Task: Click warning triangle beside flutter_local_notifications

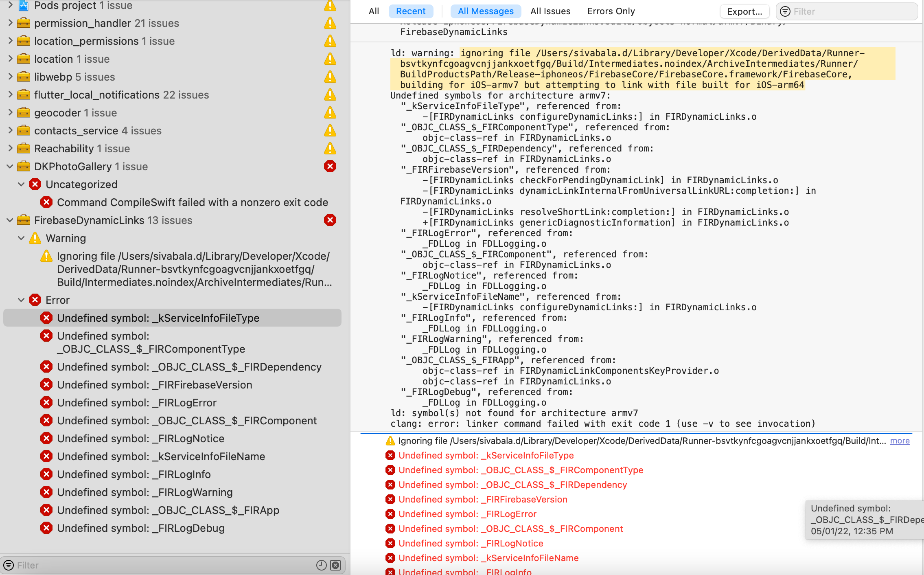Action: click(x=330, y=95)
